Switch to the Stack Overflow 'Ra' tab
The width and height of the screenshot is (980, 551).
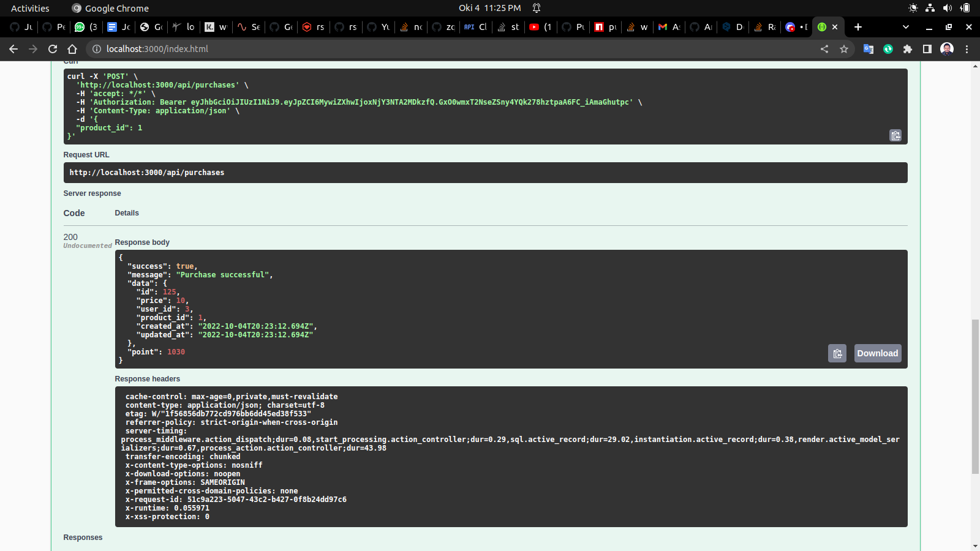pyautogui.click(x=764, y=27)
